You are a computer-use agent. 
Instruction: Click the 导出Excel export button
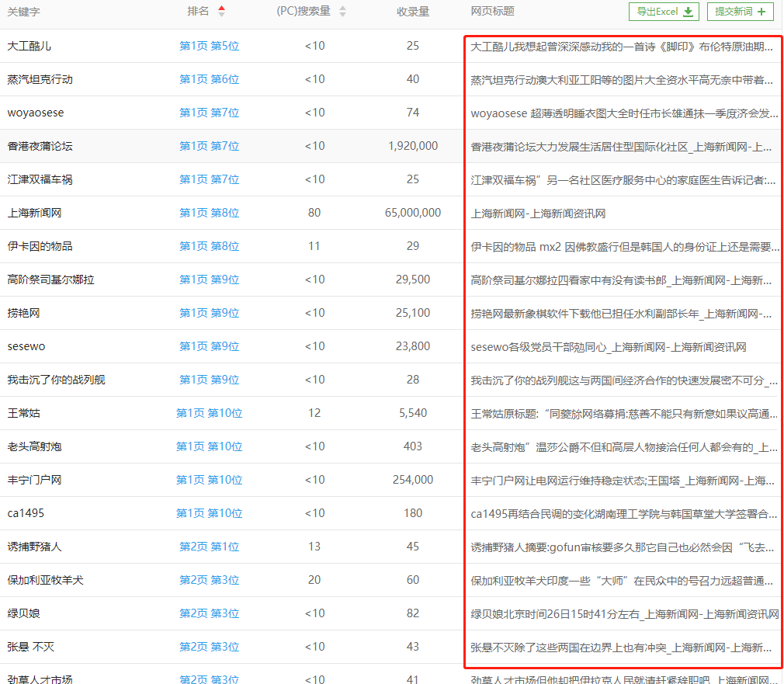(x=664, y=11)
